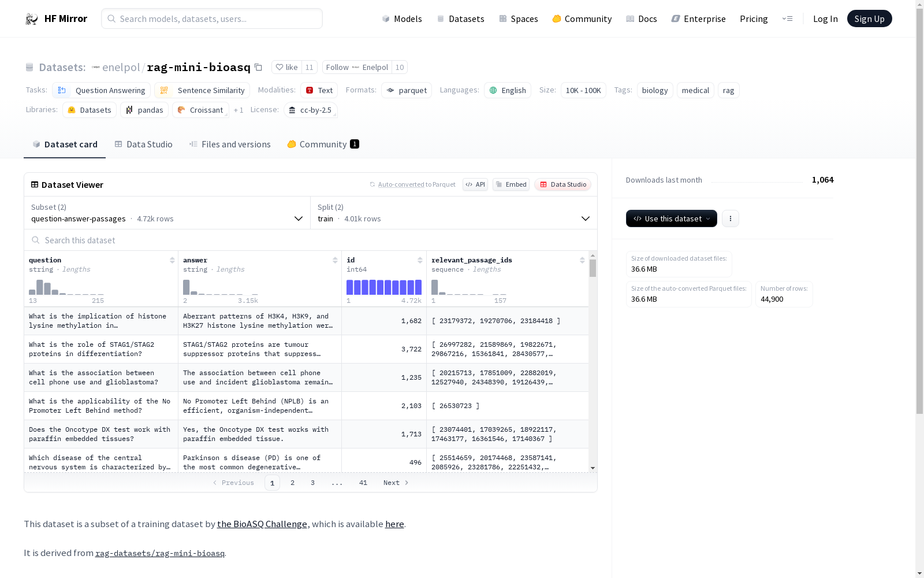Open the Community nav item
The width and height of the screenshot is (924, 578).
582,18
